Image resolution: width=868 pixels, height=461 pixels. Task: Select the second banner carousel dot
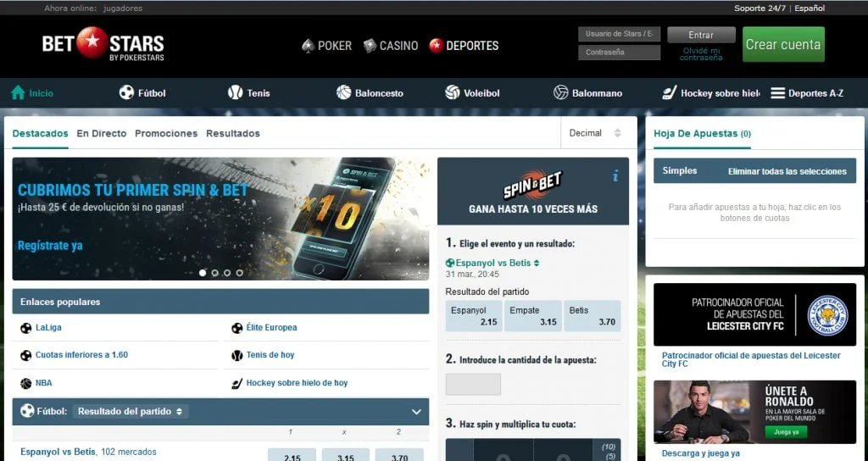[x=214, y=273]
